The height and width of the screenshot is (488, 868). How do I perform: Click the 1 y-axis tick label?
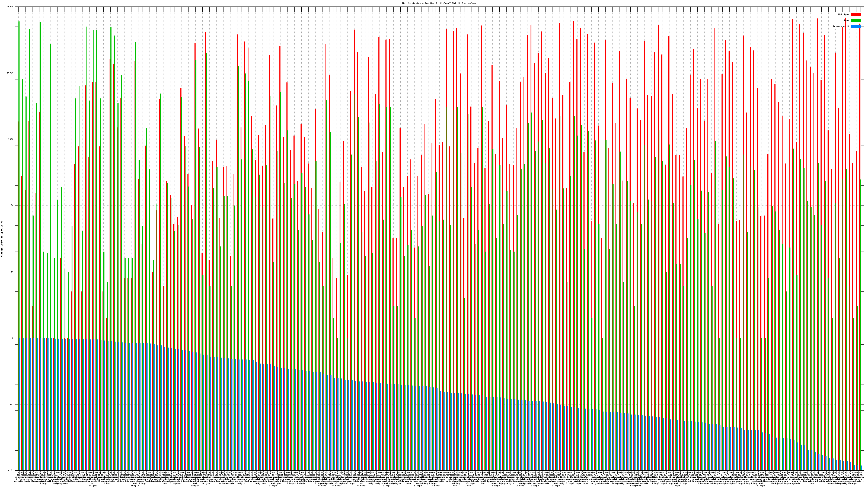pyautogui.click(x=13, y=338)
